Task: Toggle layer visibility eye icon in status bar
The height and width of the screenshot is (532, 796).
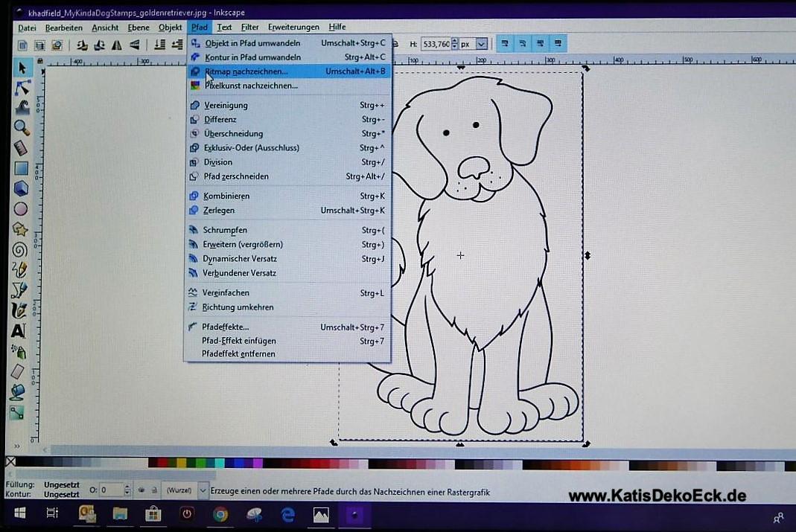Action: pos(141,490)
